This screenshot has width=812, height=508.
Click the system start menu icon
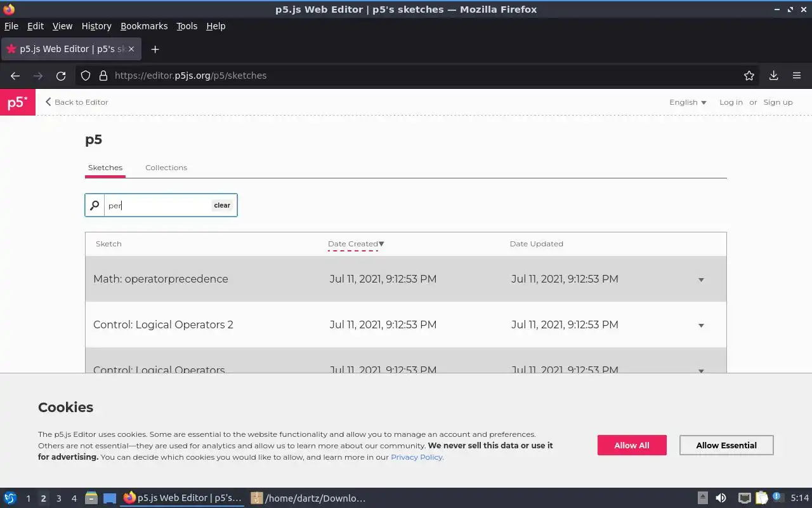click(x=10, y=498)
